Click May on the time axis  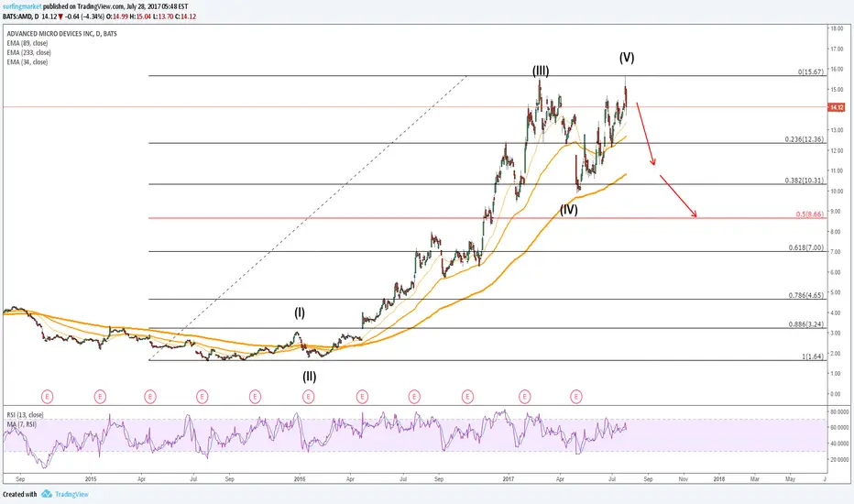pos(790,479)
